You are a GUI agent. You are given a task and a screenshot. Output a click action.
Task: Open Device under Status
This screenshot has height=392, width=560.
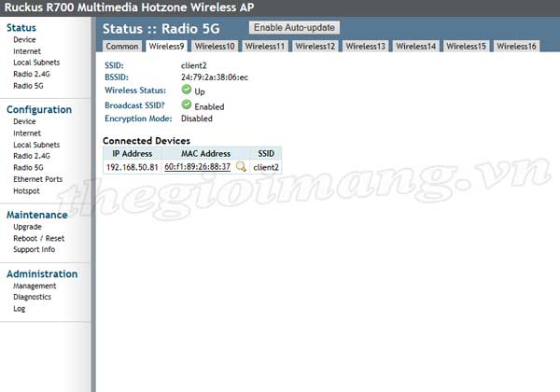24,39
